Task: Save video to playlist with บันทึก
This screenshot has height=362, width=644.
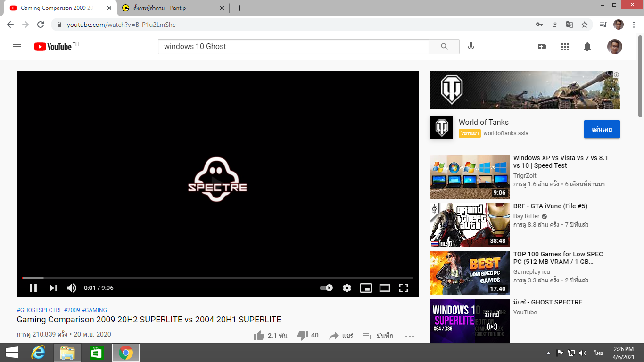Action: click(378, 336)
